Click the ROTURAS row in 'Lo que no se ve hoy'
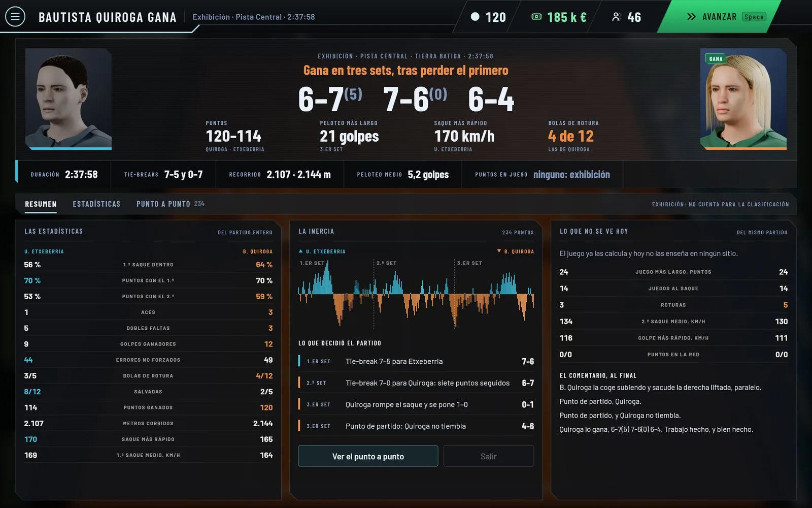The image size is (812, 508). (x=673, y=305)
